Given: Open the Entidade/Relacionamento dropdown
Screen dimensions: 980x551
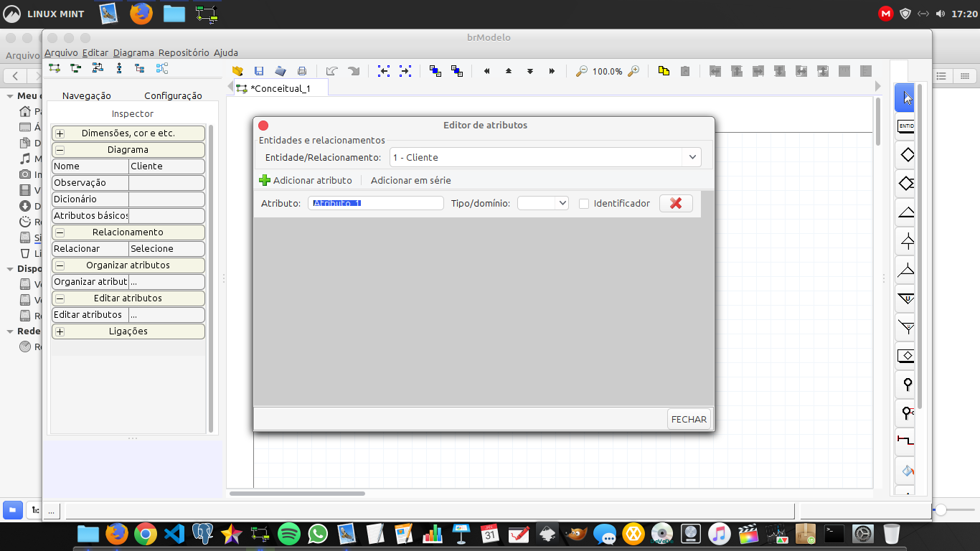Looking at the screenshot, I should pos(692,157).
